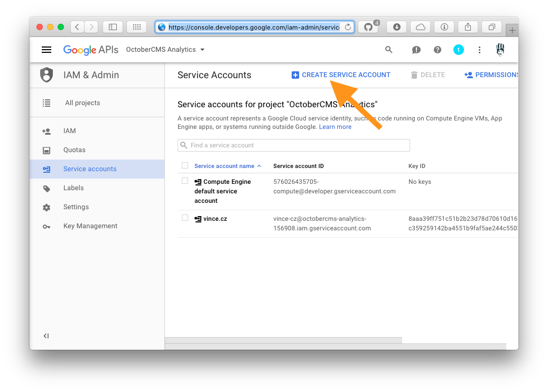Open the notifications badge showing 1
Screen dimensions: 548x392
pyautogui.click(x=459, y=50)
